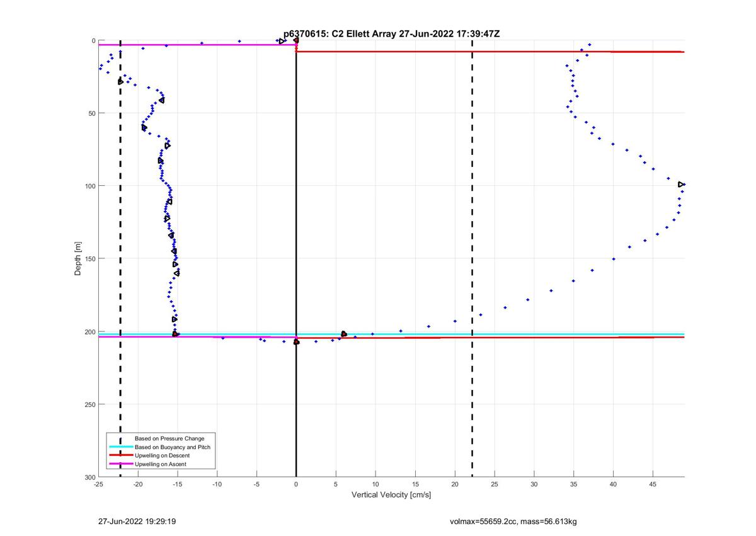Image resolution: width=756 pixels, height=536 pixels.
Task: Click velocity axis tick label '10'
Action: [375, 484]
